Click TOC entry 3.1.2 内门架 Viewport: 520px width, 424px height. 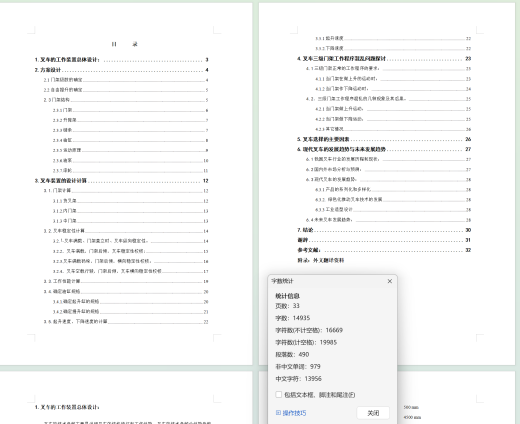coord(131,211)
